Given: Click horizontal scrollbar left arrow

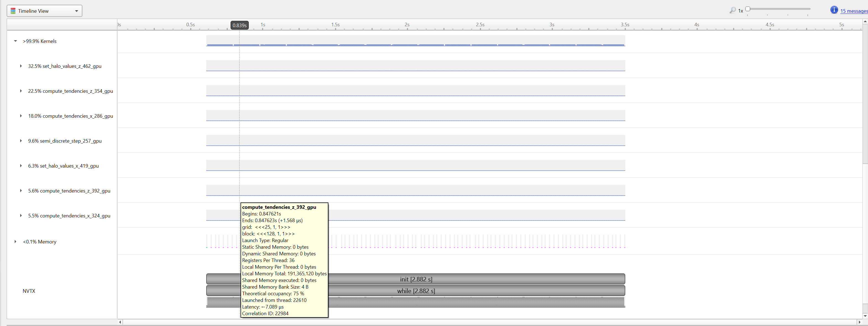Looking at the screenshot, I should [120, 322].
